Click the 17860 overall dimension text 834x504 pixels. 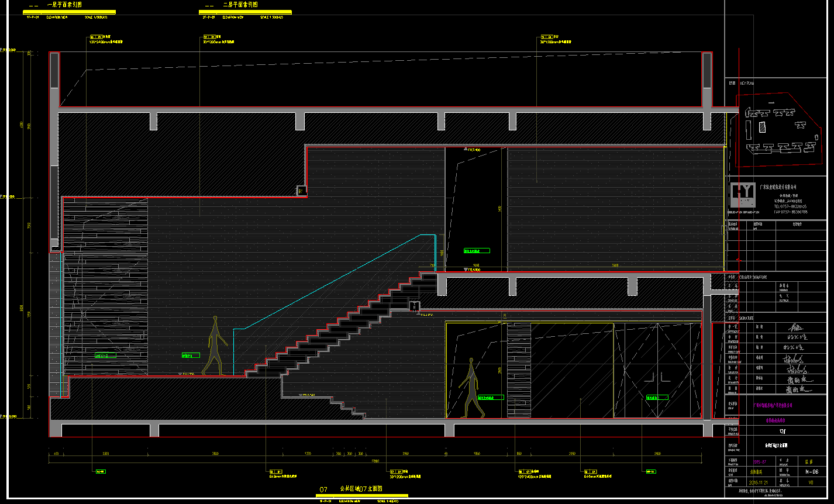pyautogui.click(x=376, y=461)
